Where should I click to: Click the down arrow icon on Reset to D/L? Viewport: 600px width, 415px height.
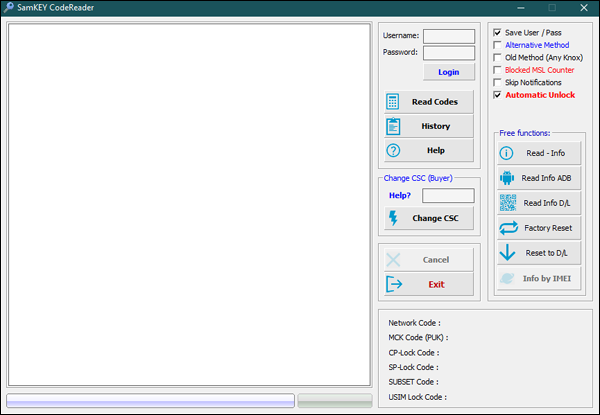click(507, 252)
